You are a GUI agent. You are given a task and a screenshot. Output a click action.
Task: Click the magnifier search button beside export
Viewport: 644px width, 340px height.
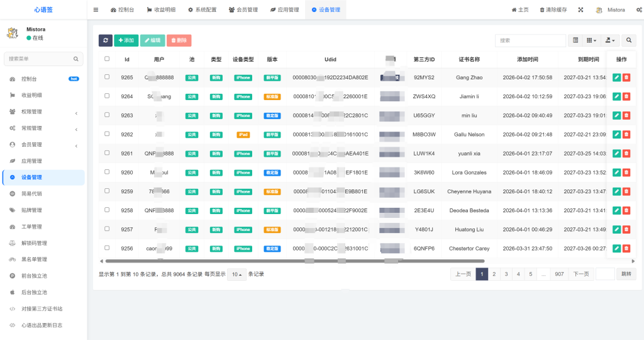coord(629,40)
